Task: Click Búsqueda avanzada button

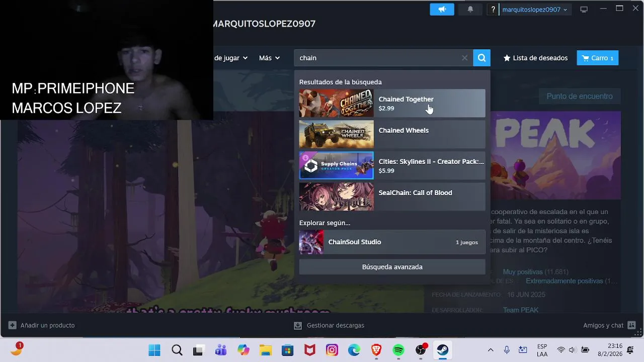Action: pyautogui.click(x=392, y=267)
